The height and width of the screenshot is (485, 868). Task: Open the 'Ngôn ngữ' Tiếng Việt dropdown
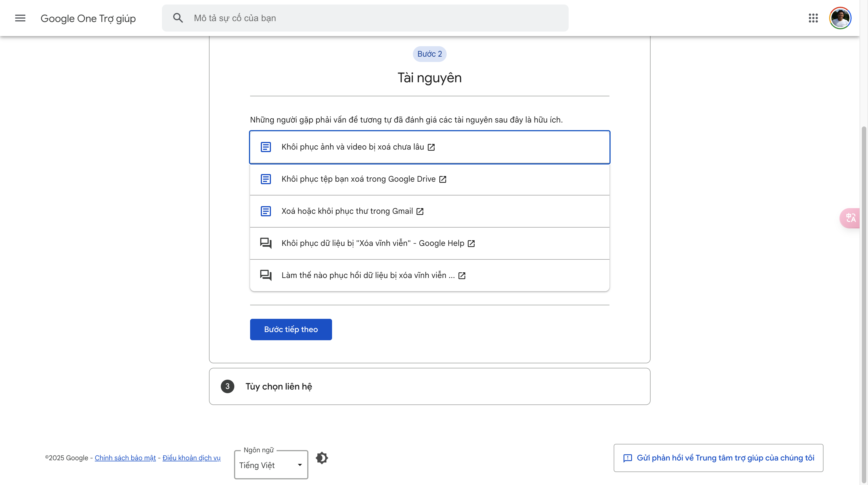pos(271,465)
